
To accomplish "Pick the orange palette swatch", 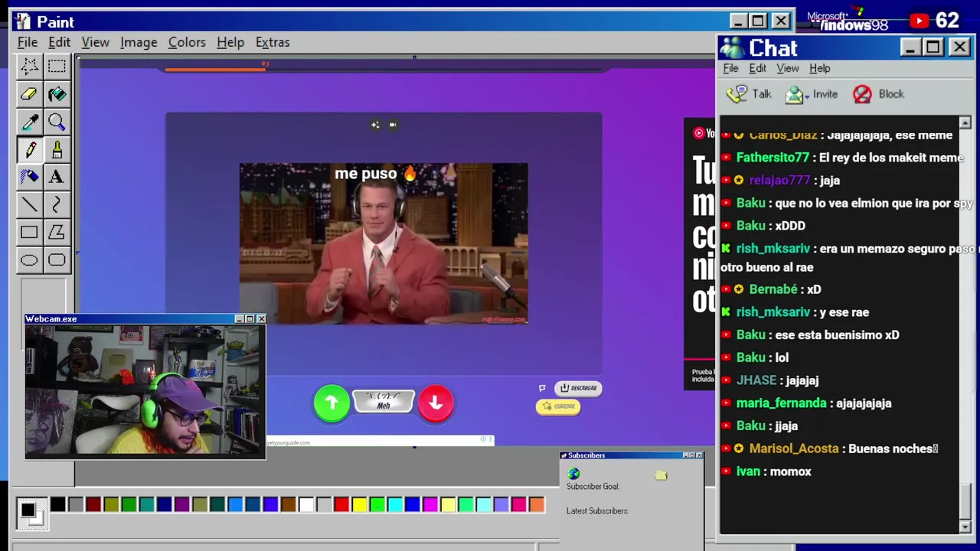I will pos(537,504).
